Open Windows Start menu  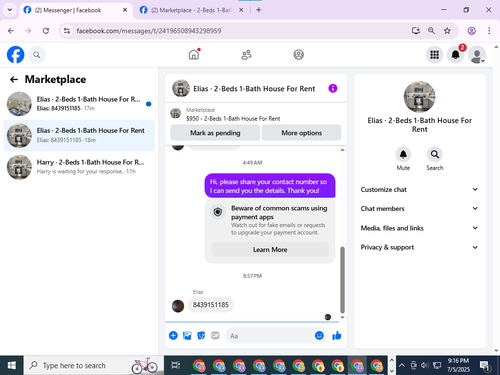coord(12,365)
